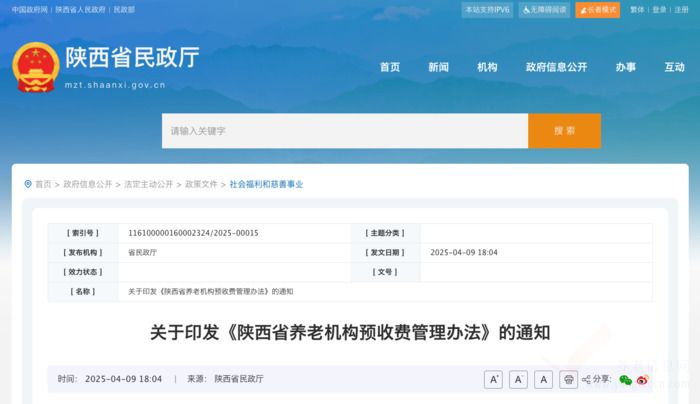Click the article headline 关于印发…的通知

(350, 333)
